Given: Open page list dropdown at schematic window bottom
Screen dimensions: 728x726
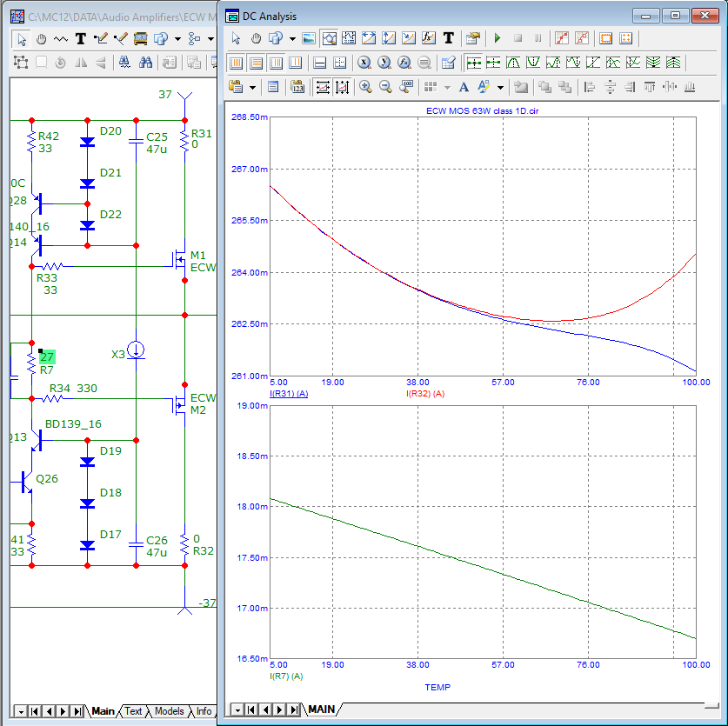Looking at the screenshot, I should pos(20,711).
